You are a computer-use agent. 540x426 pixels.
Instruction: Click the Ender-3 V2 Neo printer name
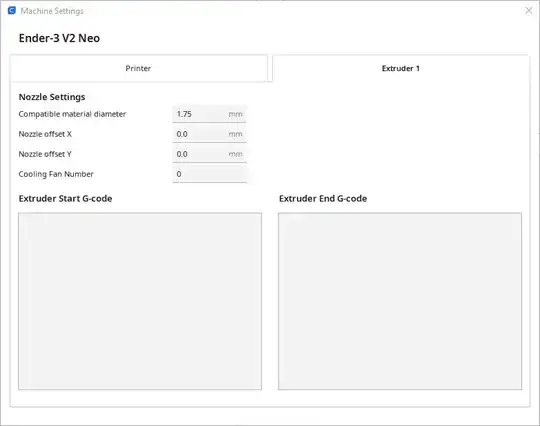59,38
